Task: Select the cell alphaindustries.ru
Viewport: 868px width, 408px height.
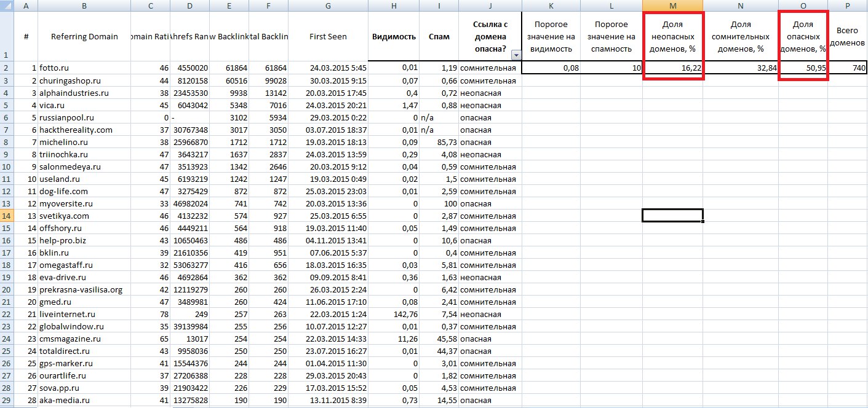Action: (84, 93)
